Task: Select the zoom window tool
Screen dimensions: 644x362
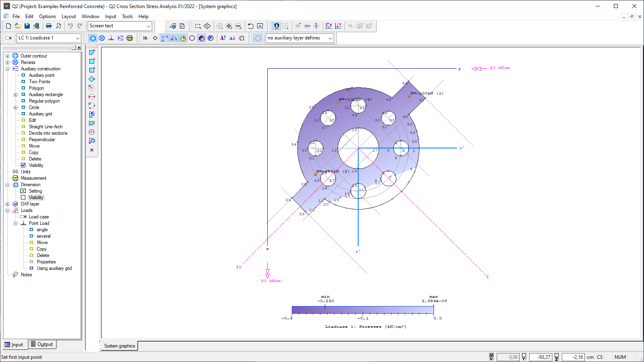Action: coord(198,26)
